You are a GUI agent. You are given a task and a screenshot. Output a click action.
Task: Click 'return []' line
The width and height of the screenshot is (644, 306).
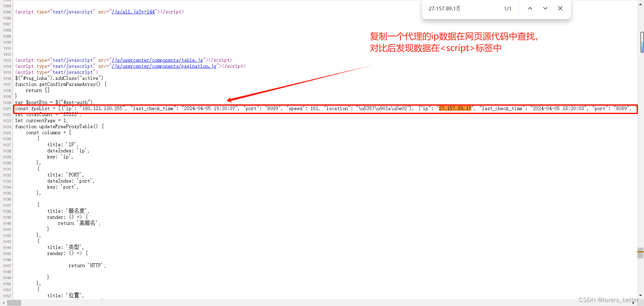[38, 90]
